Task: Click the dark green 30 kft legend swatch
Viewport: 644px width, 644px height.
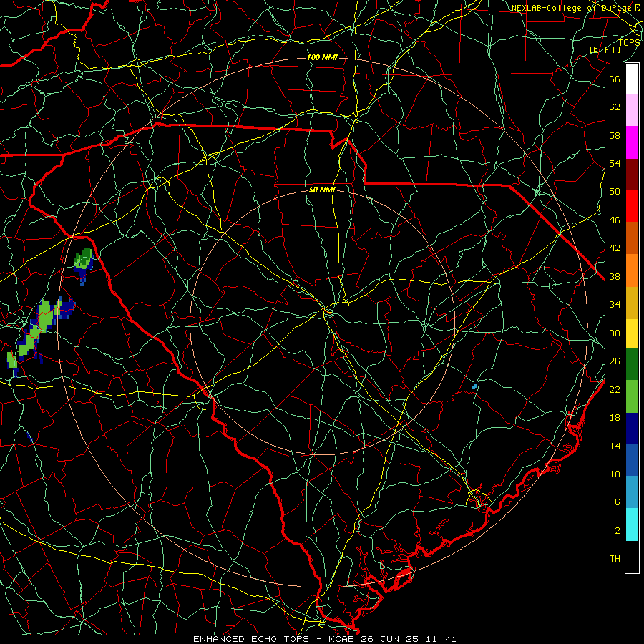Action: 632,364
